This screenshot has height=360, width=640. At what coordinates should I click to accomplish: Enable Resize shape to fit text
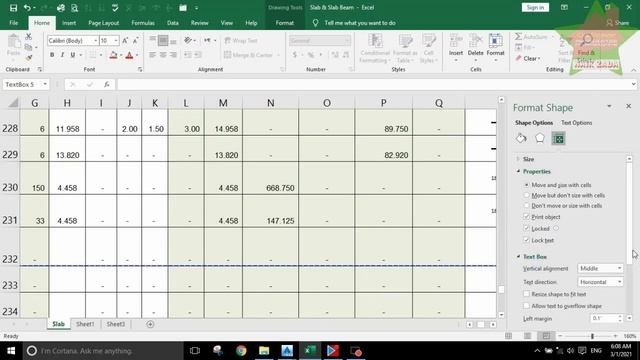click(527, 294)
